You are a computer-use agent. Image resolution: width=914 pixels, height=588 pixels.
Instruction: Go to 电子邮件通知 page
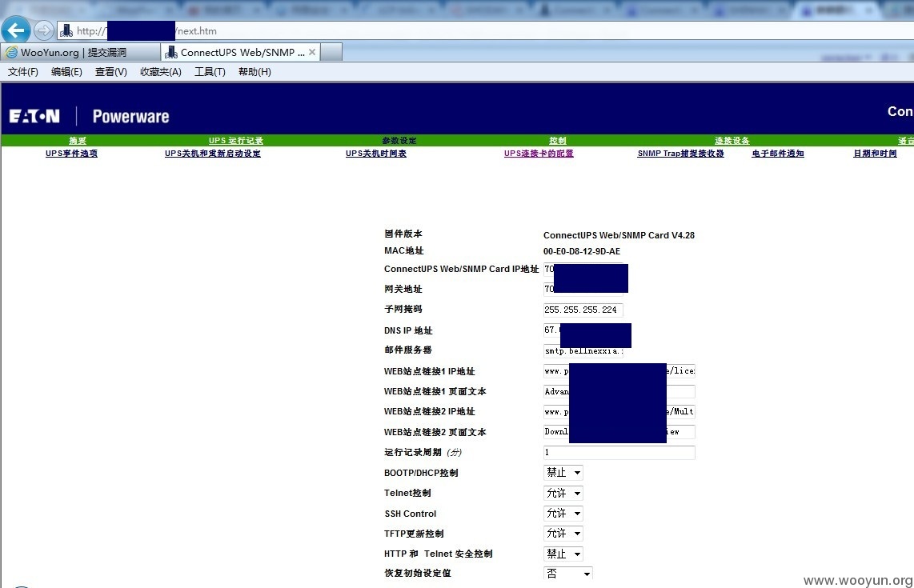click(778, 154)
